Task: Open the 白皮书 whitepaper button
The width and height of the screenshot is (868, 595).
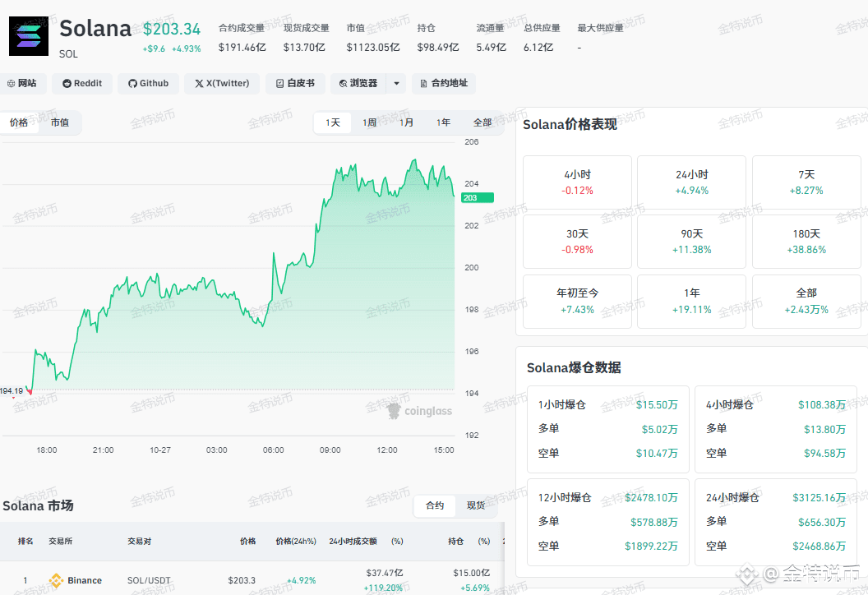Action: [x=295, y=84]
